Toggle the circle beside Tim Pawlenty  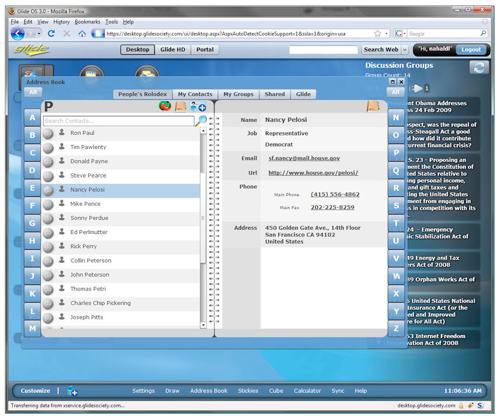[48, 148]
